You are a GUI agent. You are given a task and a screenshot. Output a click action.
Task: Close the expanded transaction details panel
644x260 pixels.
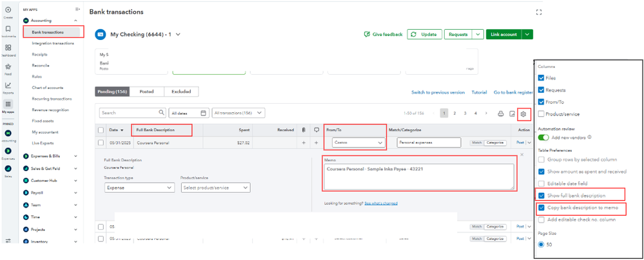coord(522,155)
